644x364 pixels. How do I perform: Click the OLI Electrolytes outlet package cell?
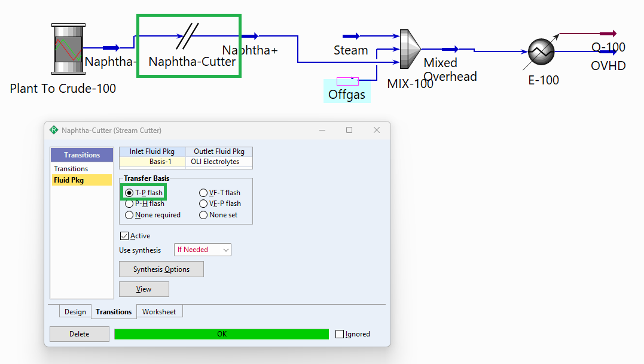(x=219, y=162)
